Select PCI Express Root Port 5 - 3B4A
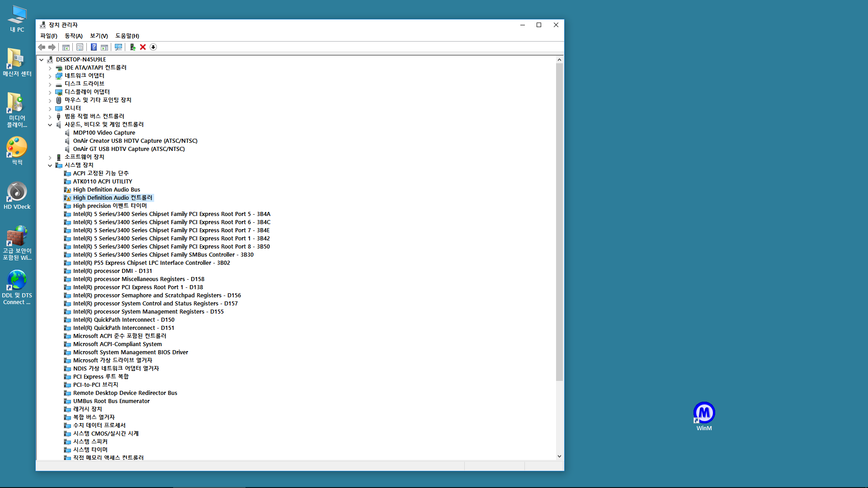This screenshot has width=868, height=488. pyautogui.click(x=172, y=214)
